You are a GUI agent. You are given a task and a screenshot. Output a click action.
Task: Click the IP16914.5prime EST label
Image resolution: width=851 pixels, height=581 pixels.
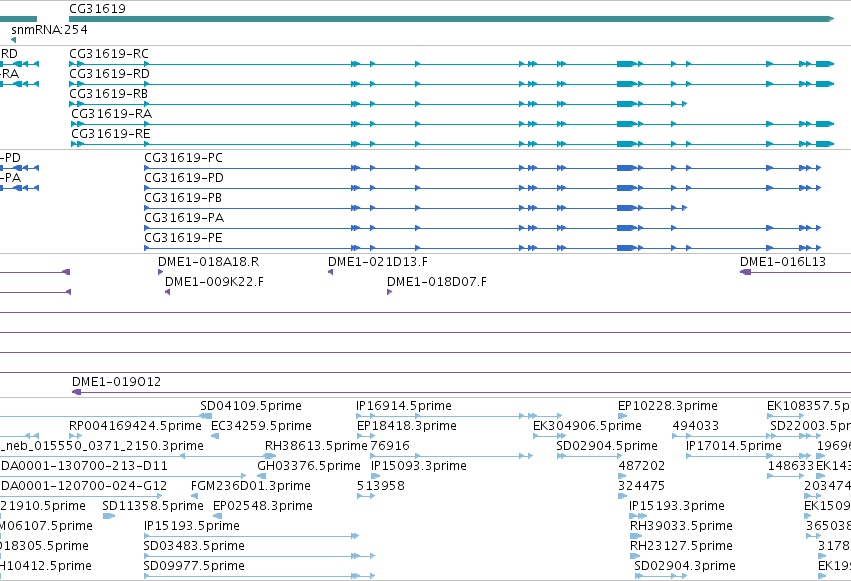404,406
